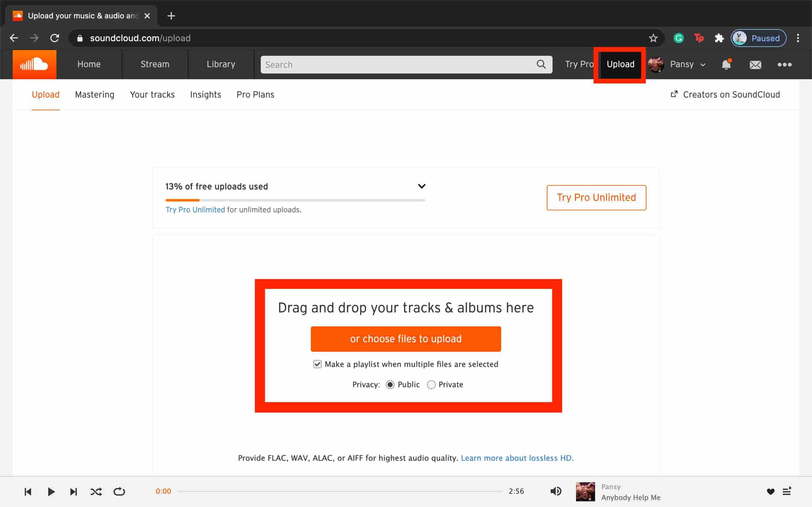812x507 pixels.
Task: Navigate to the Pro Plans tab
Action: click(x=255, y=94)
